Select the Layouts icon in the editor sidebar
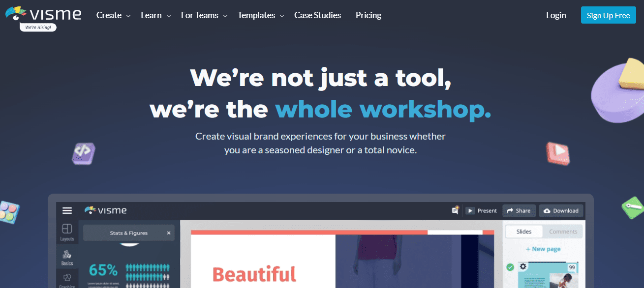644x288 pixels. tap(67, 232)
